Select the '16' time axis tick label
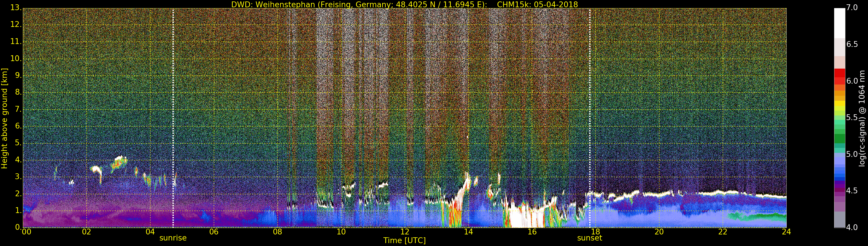Screen dimensions: 868x246 [x=532, y=232]
